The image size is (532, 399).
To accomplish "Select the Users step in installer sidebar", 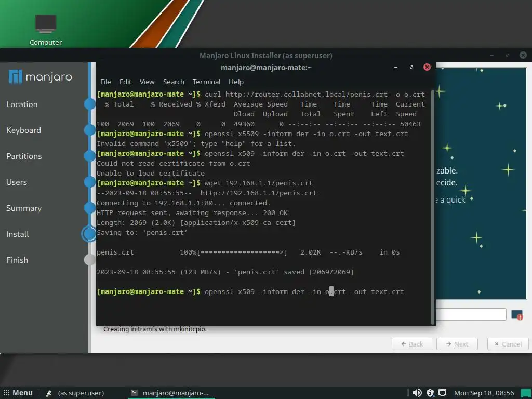I will click(17, 182).
